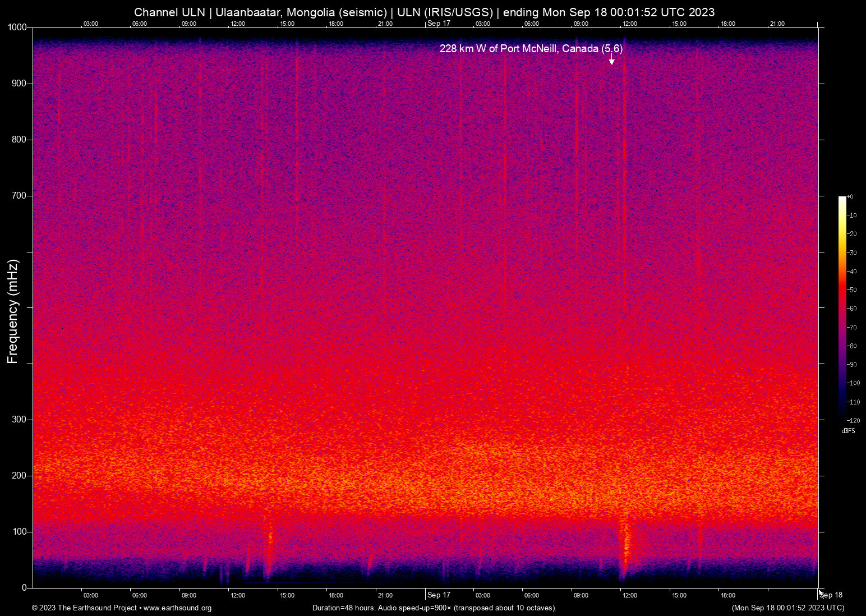The image size is (866, 616).
Task: Click the Sep 17 date marker on the bottom axis
Action: point(439,595)
